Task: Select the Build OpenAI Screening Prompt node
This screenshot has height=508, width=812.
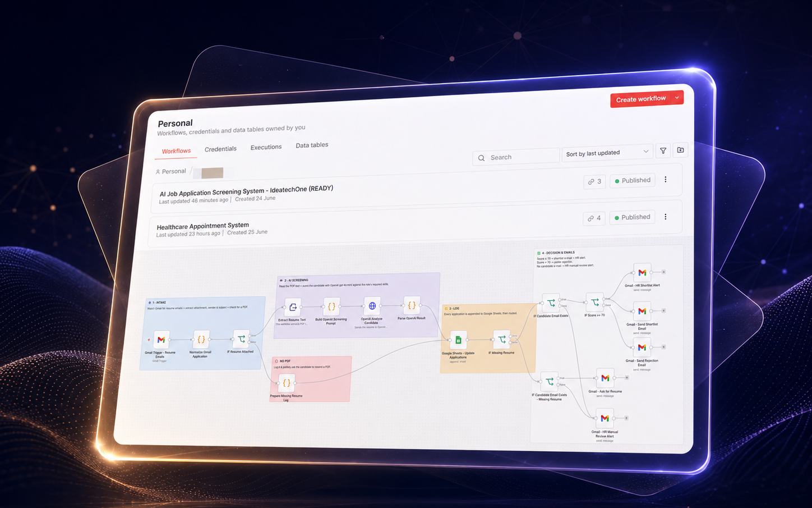Action: coord(331,306)
